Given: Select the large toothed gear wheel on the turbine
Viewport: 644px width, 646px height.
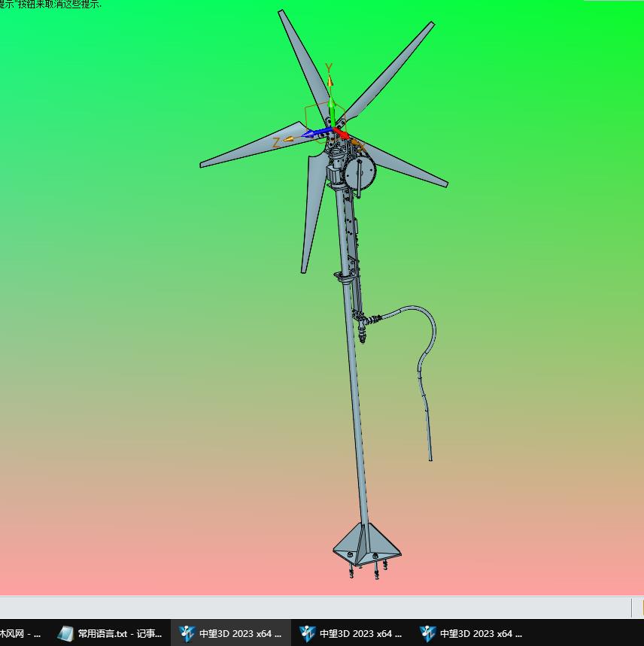Looking at the screenshot, I should coord(360,172).
